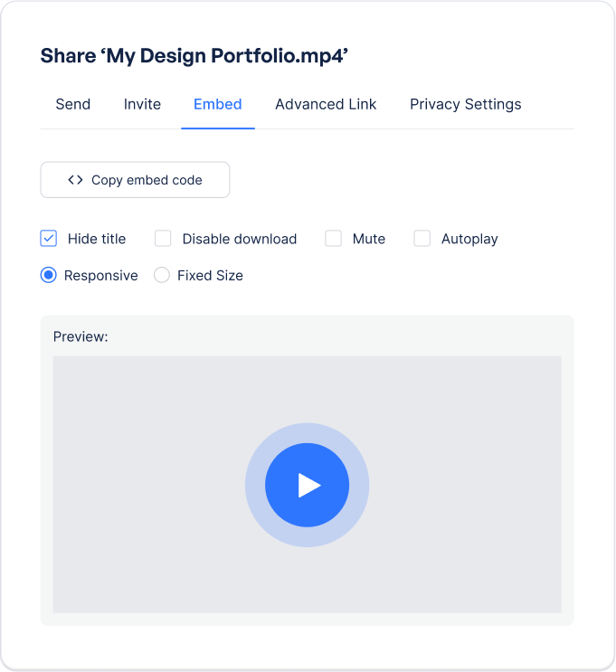Select the Responsive radio button
Image resolution: width=616 pixels, height=672 pixels.
tap(49, 276)
